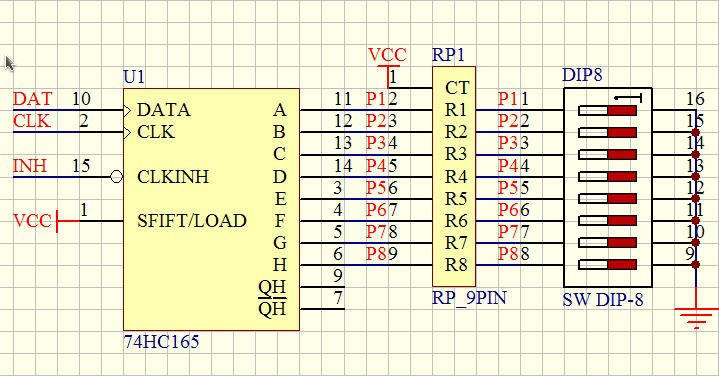Select the RP1 resistor pack component

[x=454, y=177]
